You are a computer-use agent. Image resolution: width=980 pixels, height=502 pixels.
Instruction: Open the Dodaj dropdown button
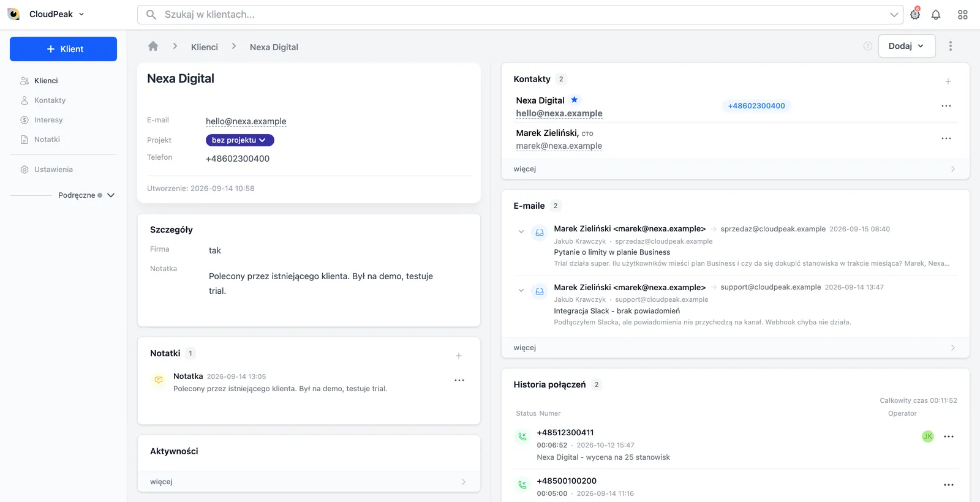click(907, 46)
